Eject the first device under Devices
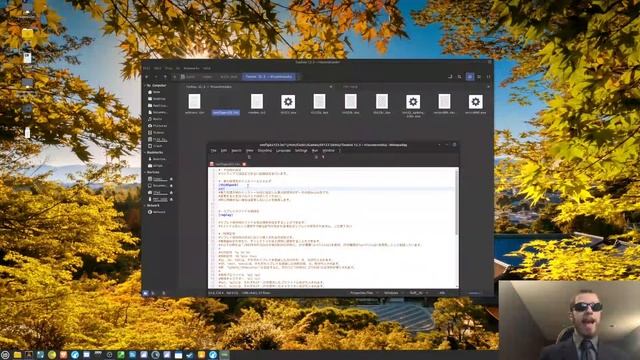Image resolution: width=640 pixels, height=360 pixels. pos(171,179)
